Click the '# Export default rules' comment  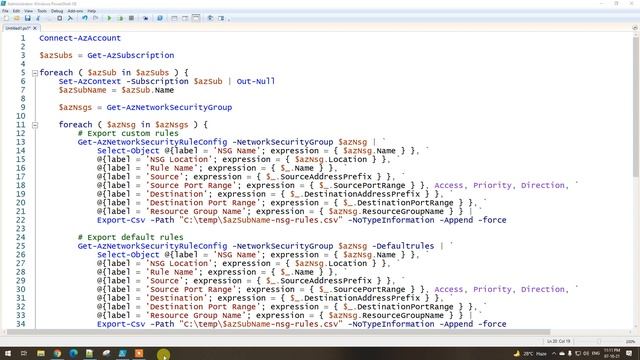pos(131,237)
